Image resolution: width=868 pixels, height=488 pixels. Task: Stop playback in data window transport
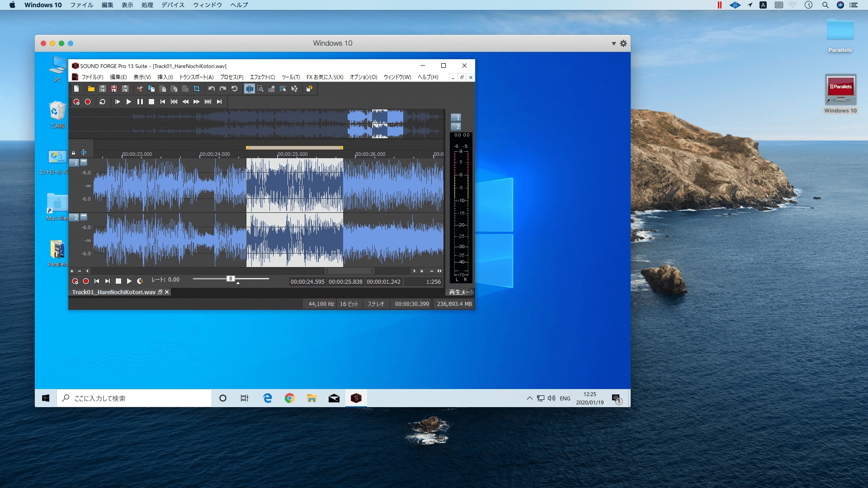coord(118,281)
